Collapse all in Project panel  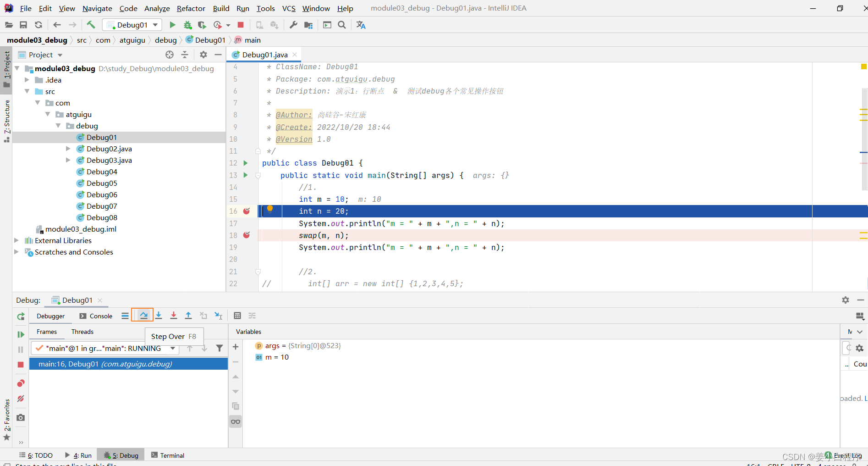(185, 55)
